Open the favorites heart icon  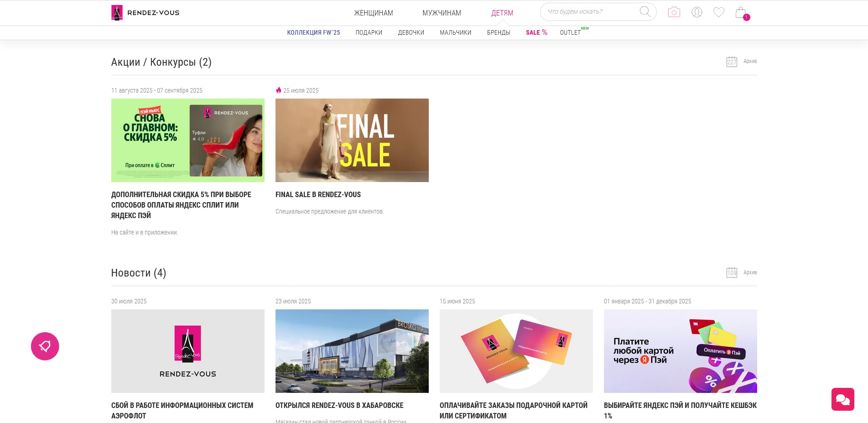click(719, 12)
